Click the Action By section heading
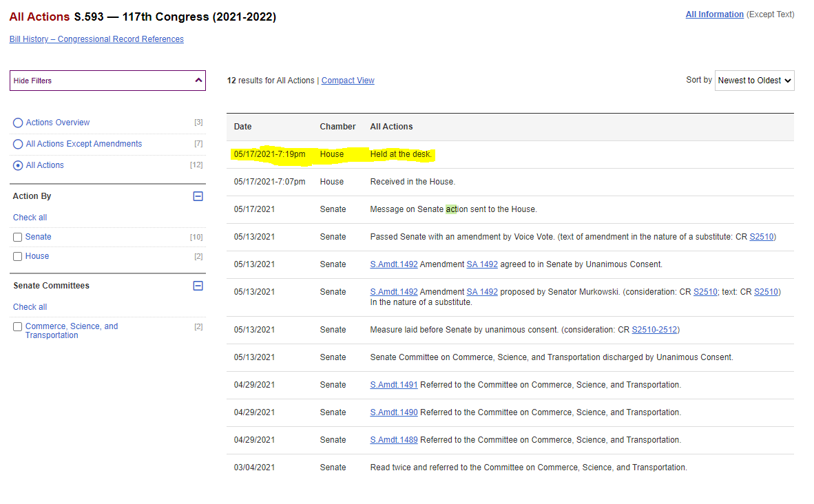The width and height of the screenshot is (814, 504). 32,196
